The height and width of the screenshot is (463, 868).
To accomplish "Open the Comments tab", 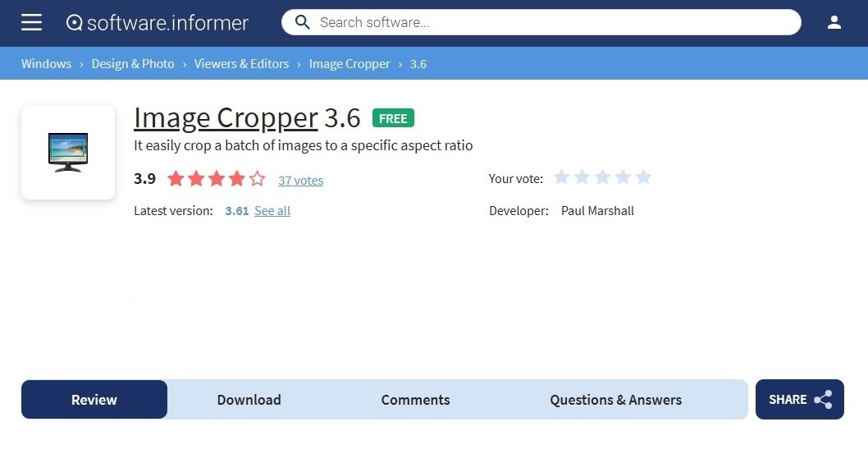I will click(x=415, y=399).
